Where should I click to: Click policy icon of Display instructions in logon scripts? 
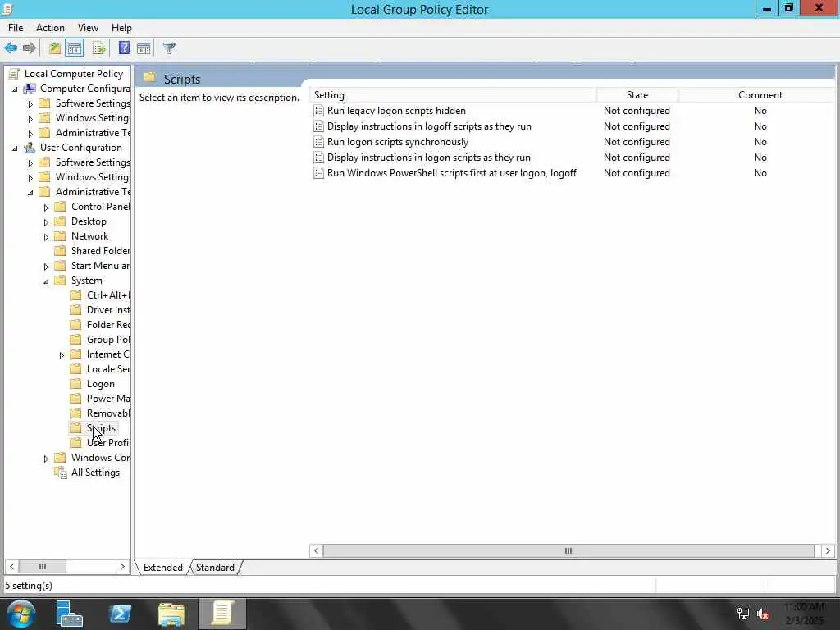[x=319, y=157]
